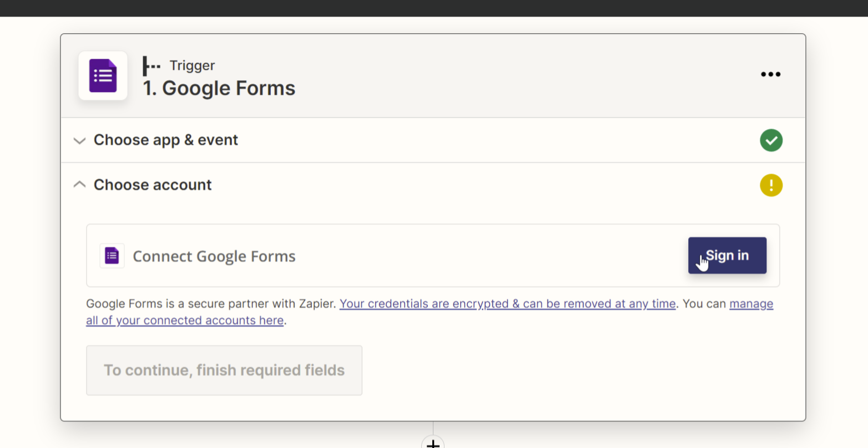This screenshot has width=868, height=448.
Task: Click the green checkmark on Choose app & event
Action: click(x=771, y=140)
